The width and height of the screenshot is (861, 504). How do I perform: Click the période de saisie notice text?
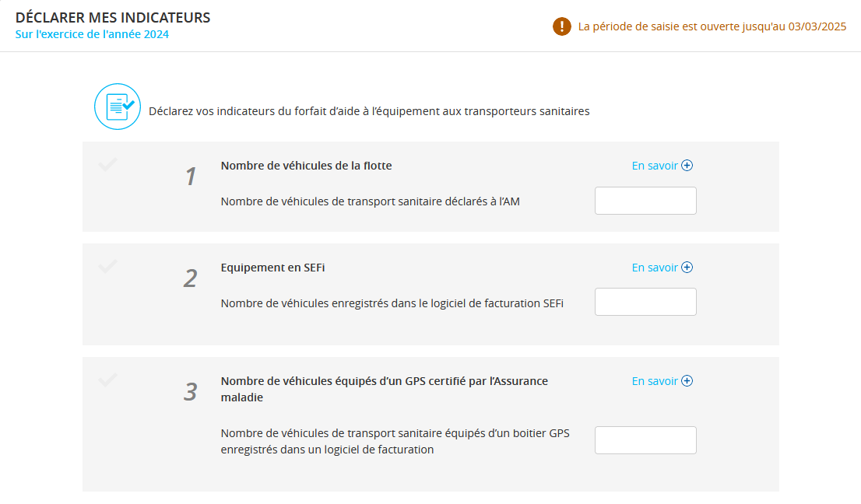(x=712, y=26)
